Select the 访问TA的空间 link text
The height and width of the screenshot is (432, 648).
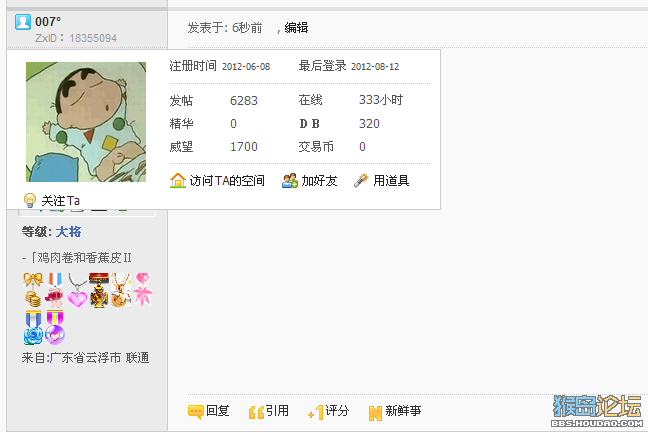tap(227, 181)
